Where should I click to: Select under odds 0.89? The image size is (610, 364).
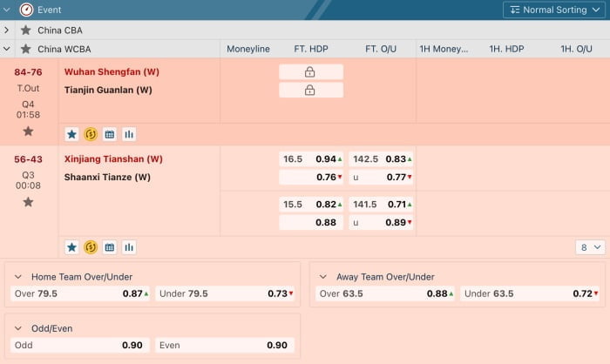coord(381,222)
